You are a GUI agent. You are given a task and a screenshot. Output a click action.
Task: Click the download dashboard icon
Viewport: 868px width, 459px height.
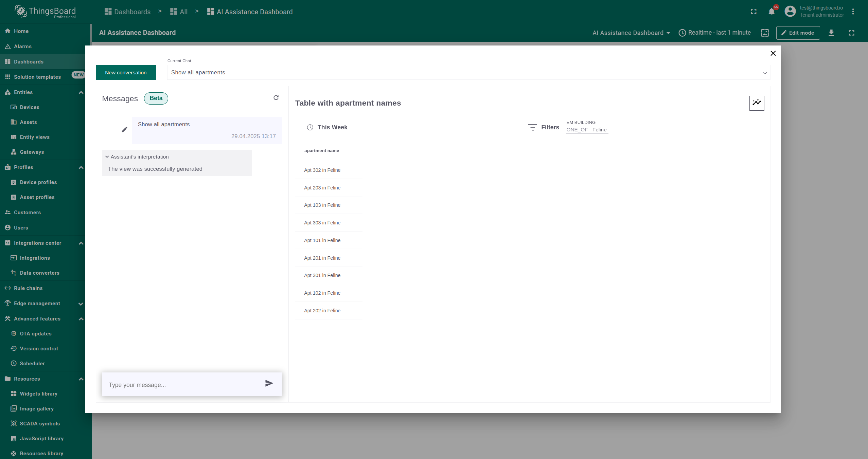click(x=831, y=33)
